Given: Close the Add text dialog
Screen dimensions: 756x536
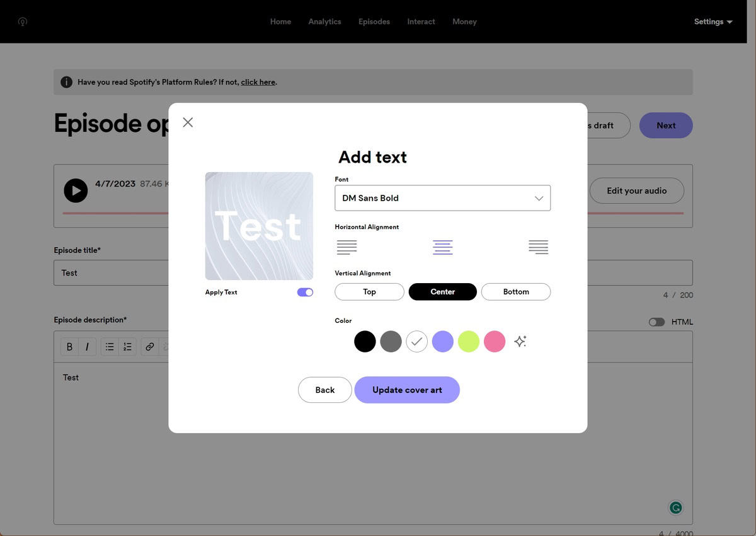Looking at the screenshot, I should (x=188, y=122).
